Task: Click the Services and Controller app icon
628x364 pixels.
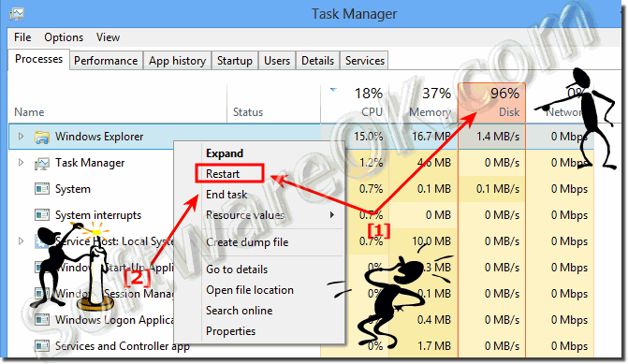Action: tap(42, 346)
